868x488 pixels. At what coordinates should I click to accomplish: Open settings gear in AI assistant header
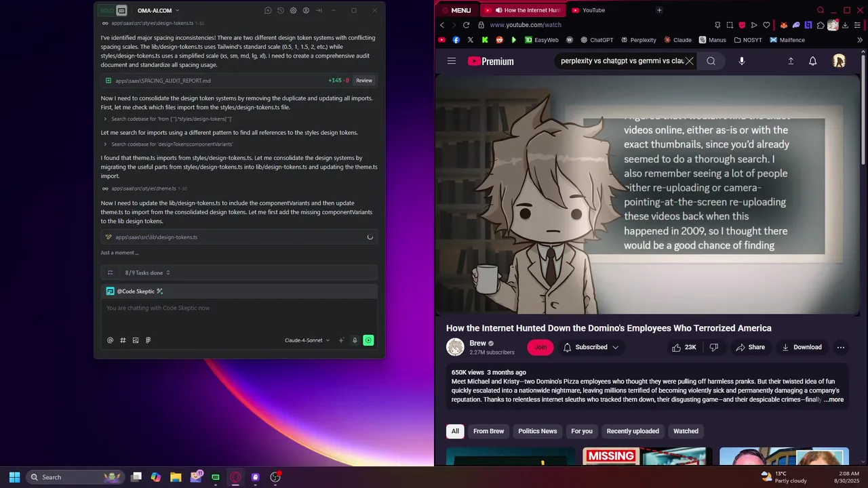click(x=294, y=11)
